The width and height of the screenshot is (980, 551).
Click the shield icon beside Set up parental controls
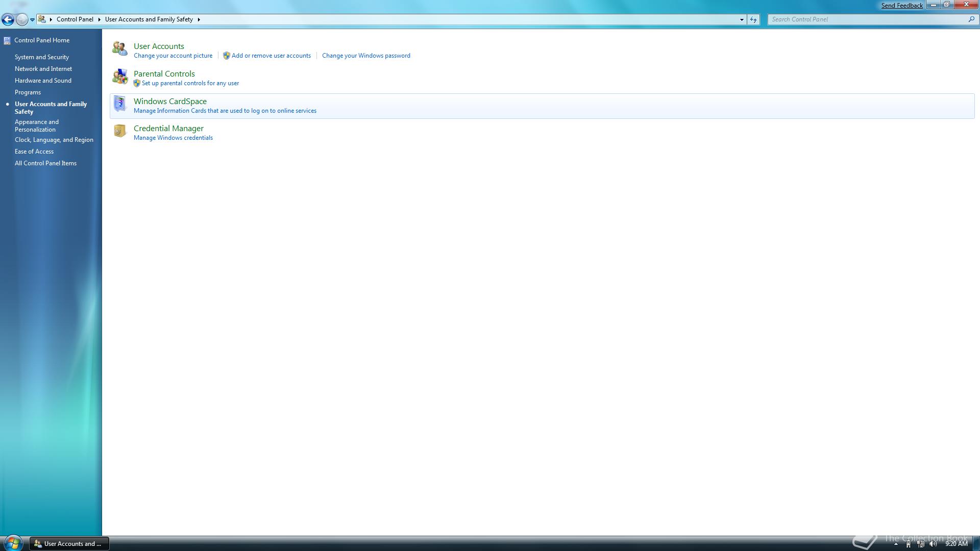tap(137, 83)
